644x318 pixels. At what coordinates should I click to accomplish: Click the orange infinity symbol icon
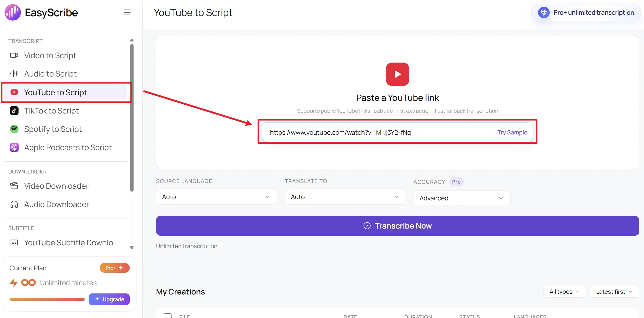tap(28, 283)
